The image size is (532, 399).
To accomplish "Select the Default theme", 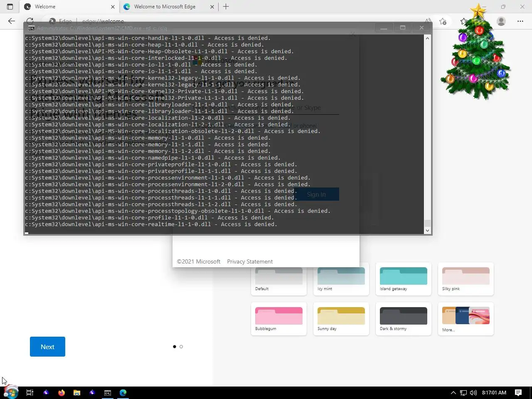I will (279, 280).
